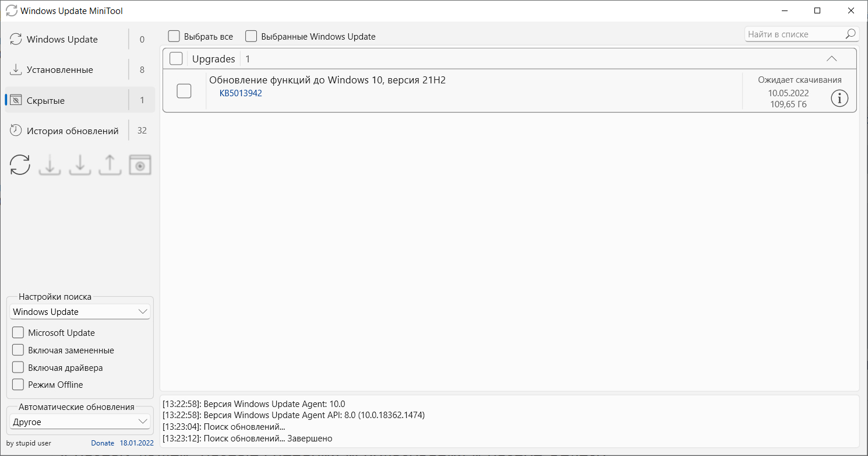Click the 'Donate' link

[103, 443]
